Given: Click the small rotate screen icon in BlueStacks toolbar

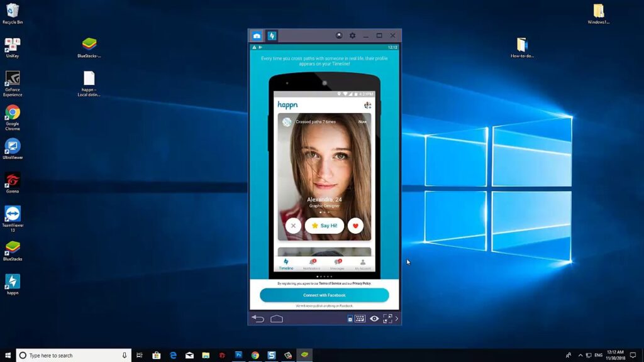Looking at the screenshot, I should pyautogui.click(x=350, y=319).
